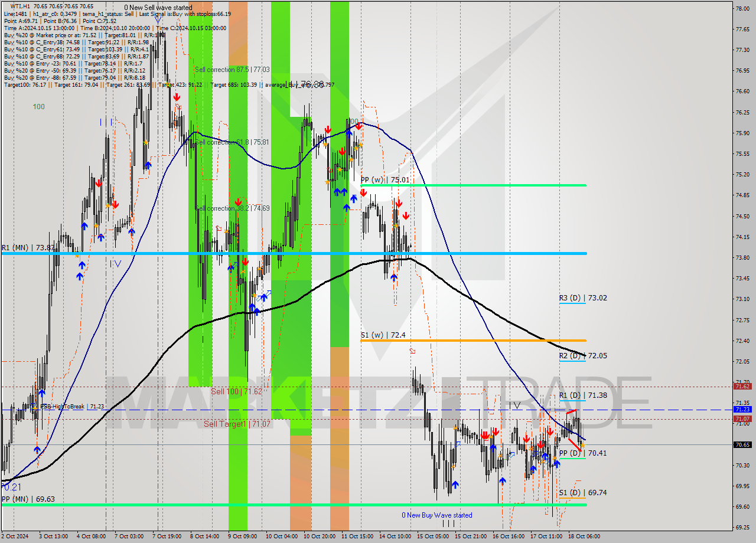Viewport: 756px width, 543px height.
Task: Select the 'FSB-HighToBreak | 71.23' label
Action: pos(72,407)
